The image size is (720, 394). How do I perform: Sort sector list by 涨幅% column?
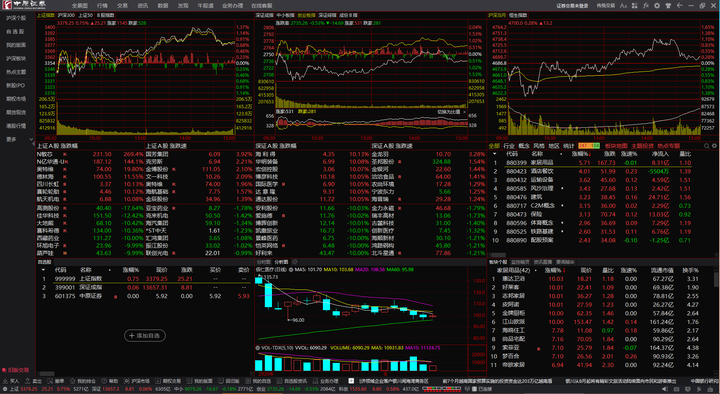pyautogui.click(x=582, y=154)
